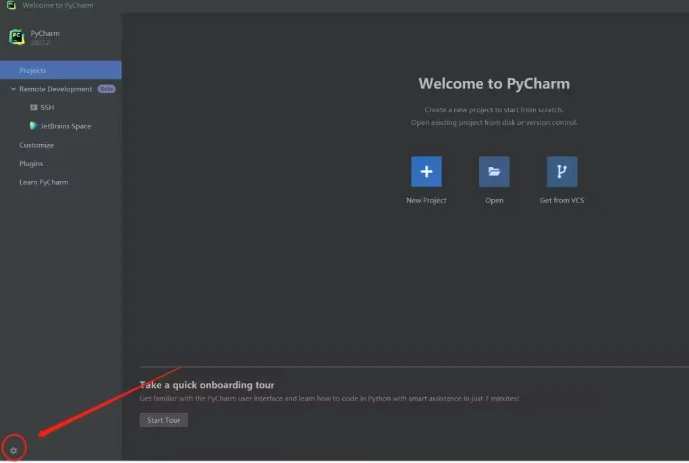Click the PyCharm title bar icon
Image resolution: width=689 pixels, height=463 pixels.
(11, 5)
